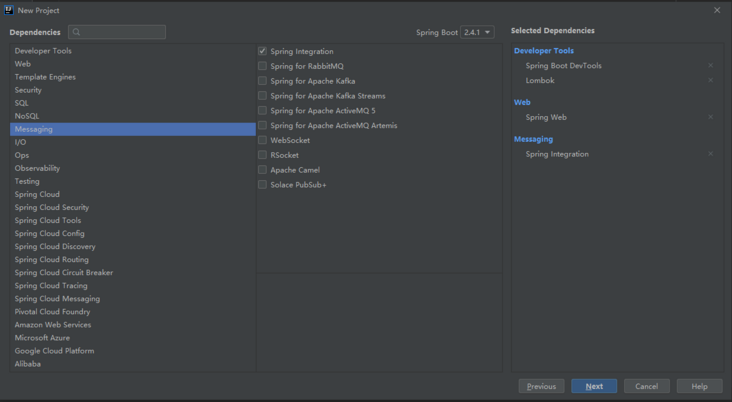Choose the Spring Cloud Routing category
The image size is (732, 402).
point(51,259)
